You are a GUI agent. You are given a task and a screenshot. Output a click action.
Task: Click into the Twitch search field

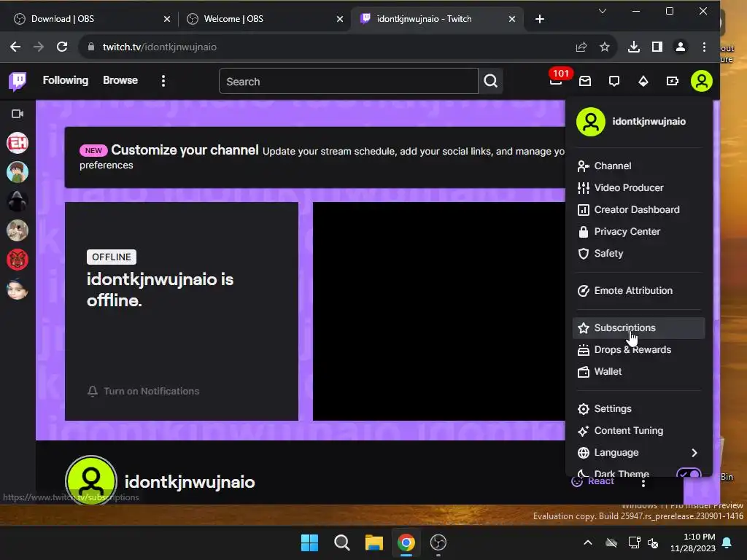coord(348,82)
